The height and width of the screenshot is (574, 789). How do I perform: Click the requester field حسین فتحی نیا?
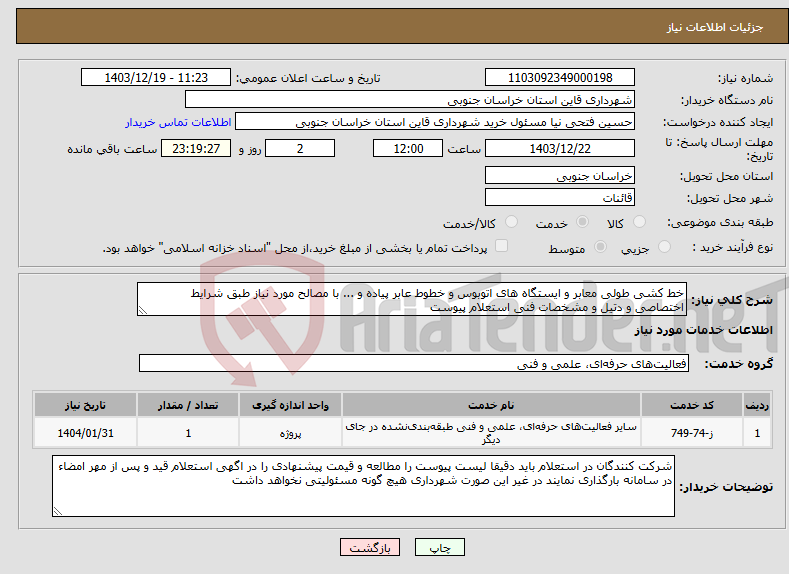click(x=435, y=122)
